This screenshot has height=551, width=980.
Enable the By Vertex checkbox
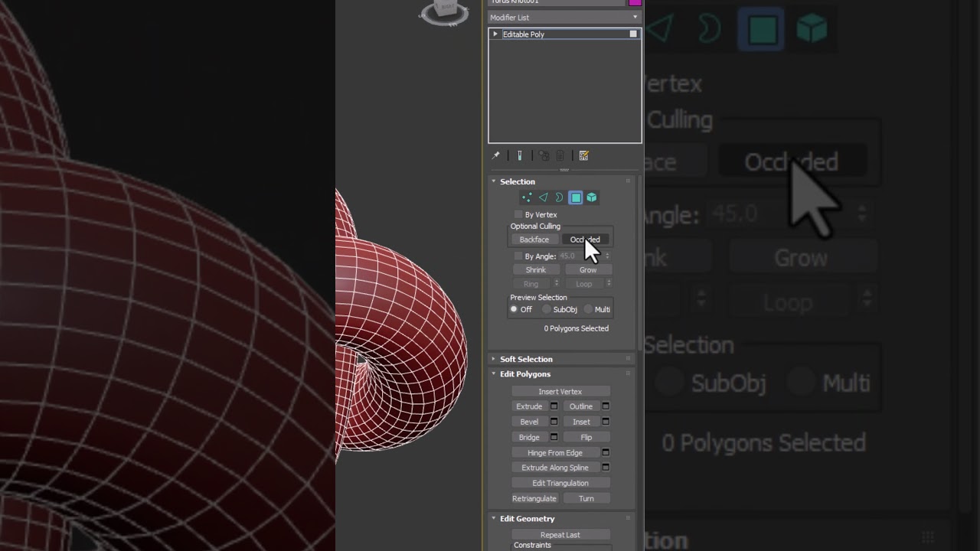click(518, 215)
